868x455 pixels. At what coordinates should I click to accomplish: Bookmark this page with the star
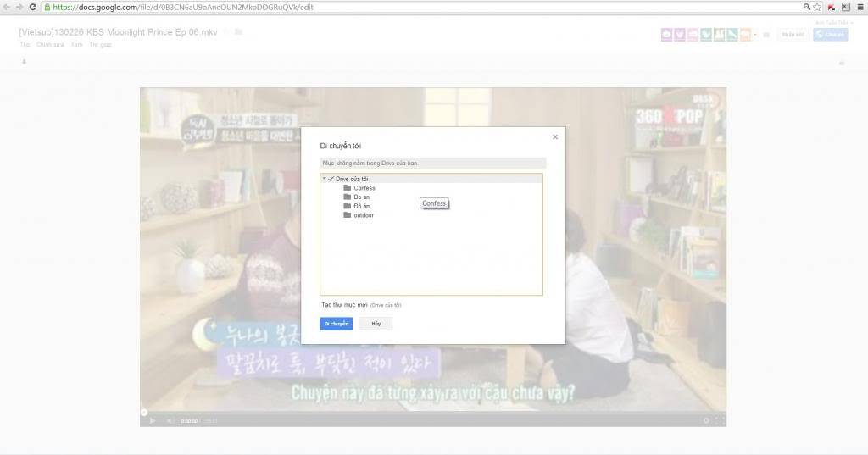[x=817, y=7]
